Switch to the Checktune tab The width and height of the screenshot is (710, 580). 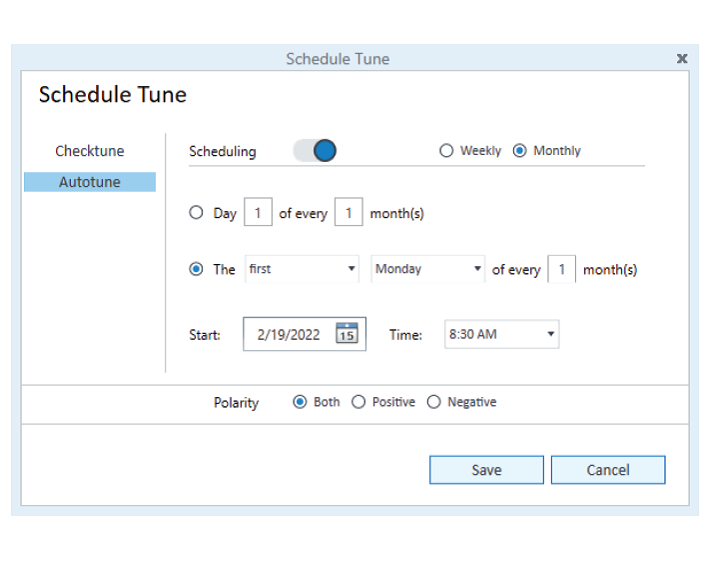tap(90, 151)
